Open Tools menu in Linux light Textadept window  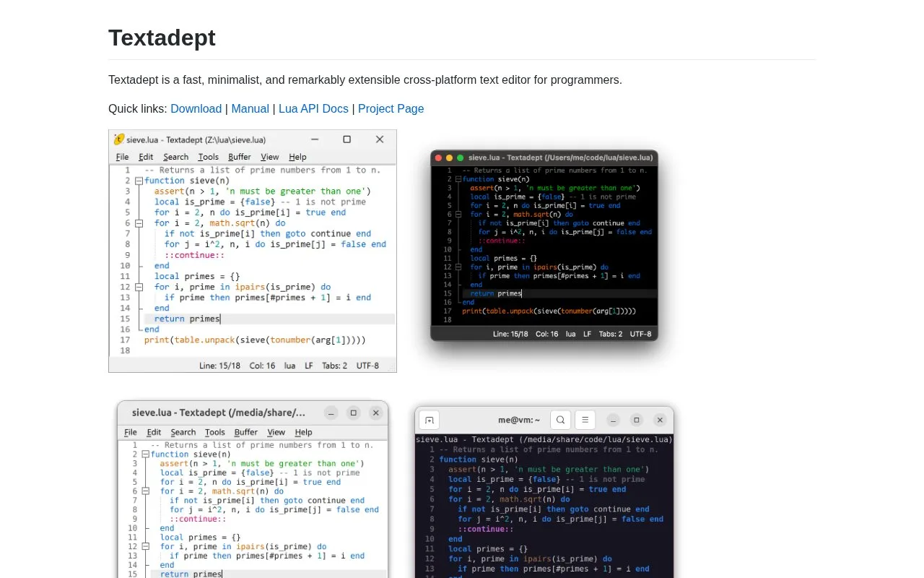click(215, 432)
